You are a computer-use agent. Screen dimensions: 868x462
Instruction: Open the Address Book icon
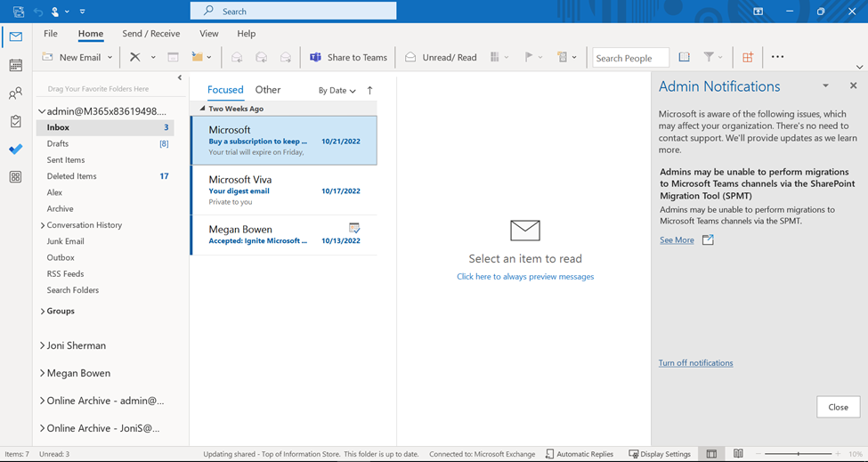685,57
